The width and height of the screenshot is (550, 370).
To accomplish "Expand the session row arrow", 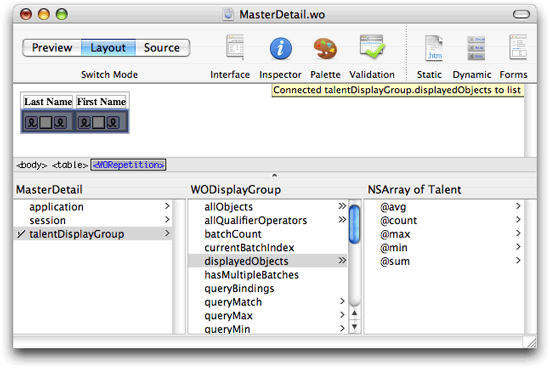I will (x=167, y=220).
